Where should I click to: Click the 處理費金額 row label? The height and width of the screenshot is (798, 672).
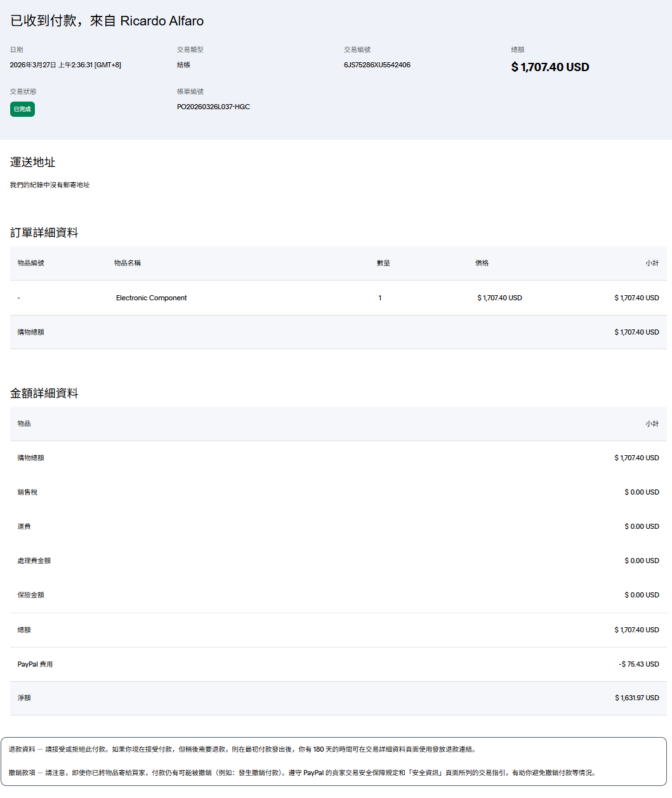click(x=34, y=561)
